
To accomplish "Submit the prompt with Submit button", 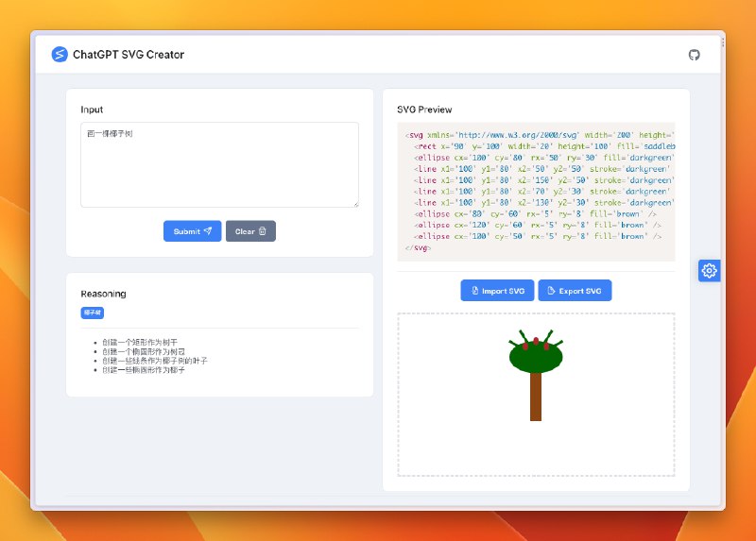I will 193,231.
